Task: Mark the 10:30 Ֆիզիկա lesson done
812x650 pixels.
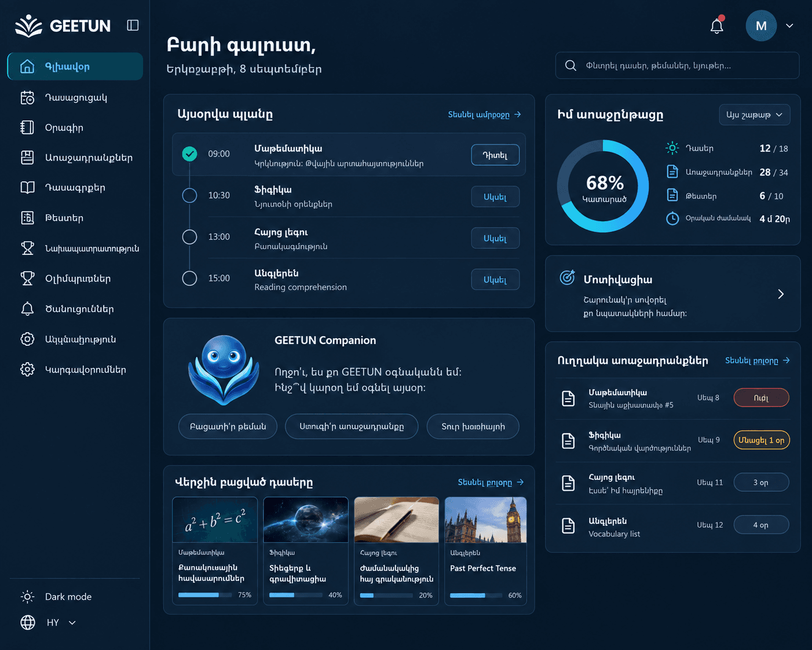Action: click(189, 195)
